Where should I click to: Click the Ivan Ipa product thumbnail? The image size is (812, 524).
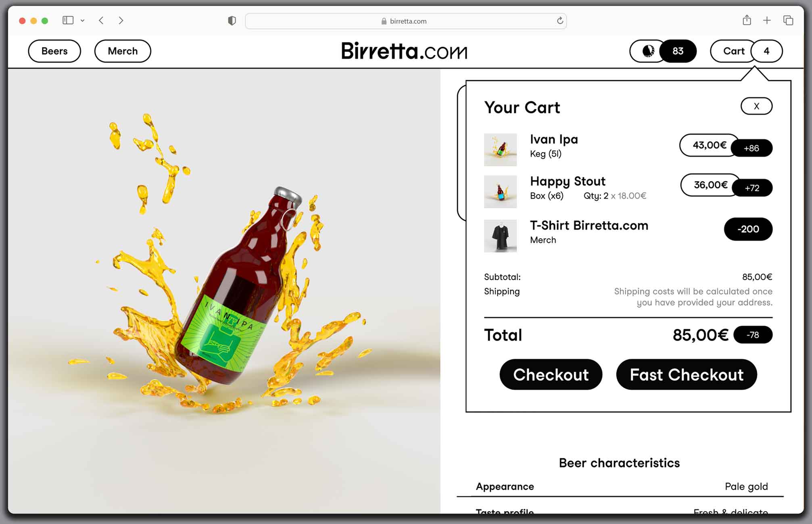(x=500, y=150)
